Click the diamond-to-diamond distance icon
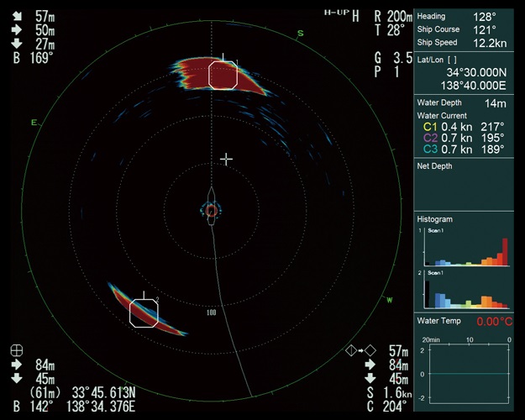The height and width of the screenshot is (420, 525). [356, 350]
